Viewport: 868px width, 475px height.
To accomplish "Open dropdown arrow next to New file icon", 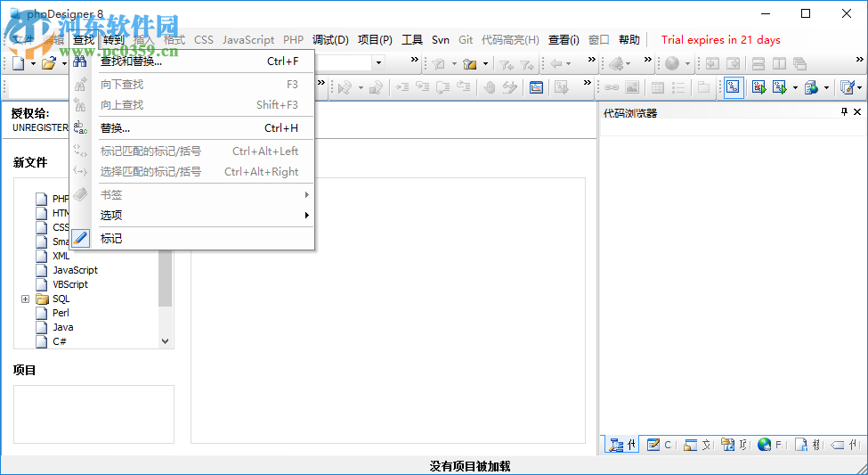I will coord(33,64).
